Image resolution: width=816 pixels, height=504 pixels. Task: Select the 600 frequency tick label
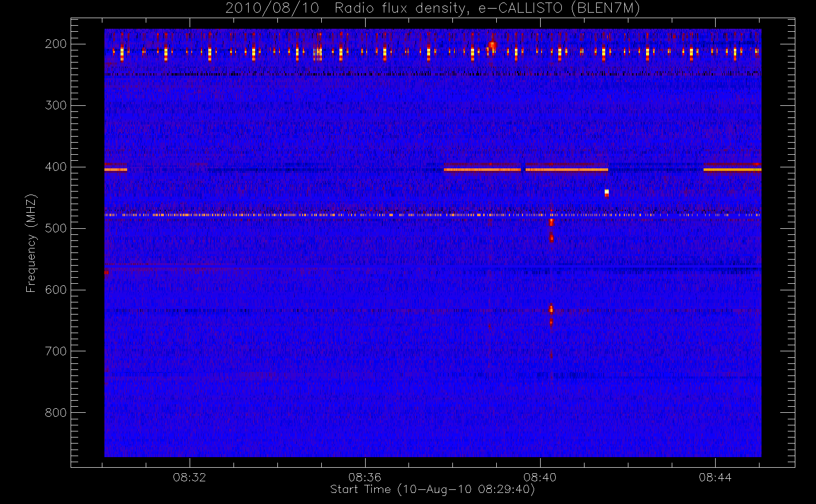pyautogui.click(x=56, y=290)
